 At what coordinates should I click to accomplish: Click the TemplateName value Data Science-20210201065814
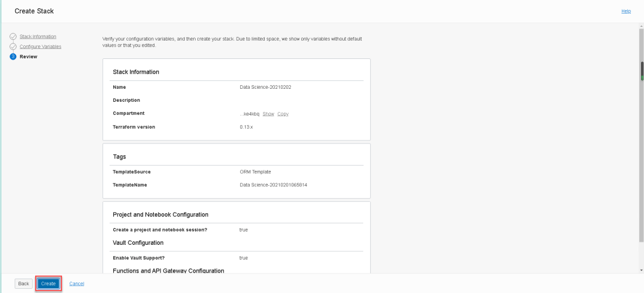[x=274, y=185]
